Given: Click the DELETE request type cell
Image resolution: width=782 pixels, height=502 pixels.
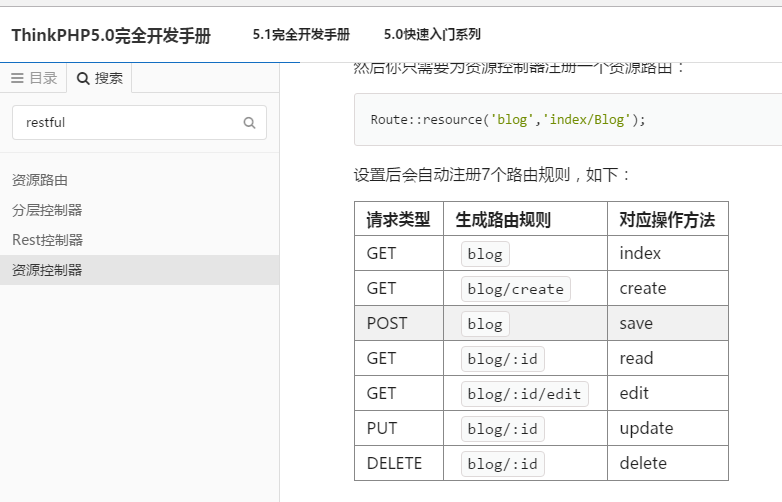Looking at the screenshot, I should (394, 463).
